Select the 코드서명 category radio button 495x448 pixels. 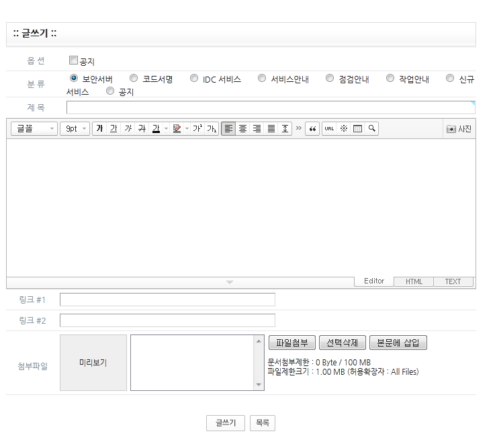[x=134, y=79]
